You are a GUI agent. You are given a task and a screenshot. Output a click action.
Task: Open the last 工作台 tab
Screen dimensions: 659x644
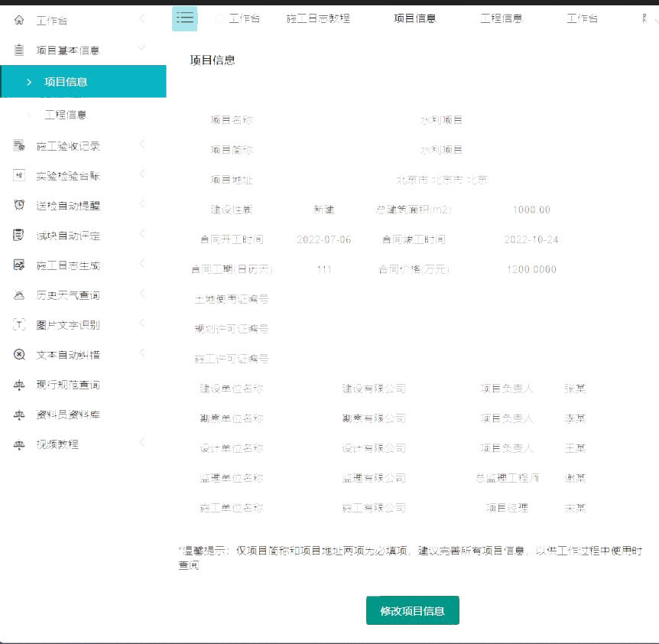point(582,18)
